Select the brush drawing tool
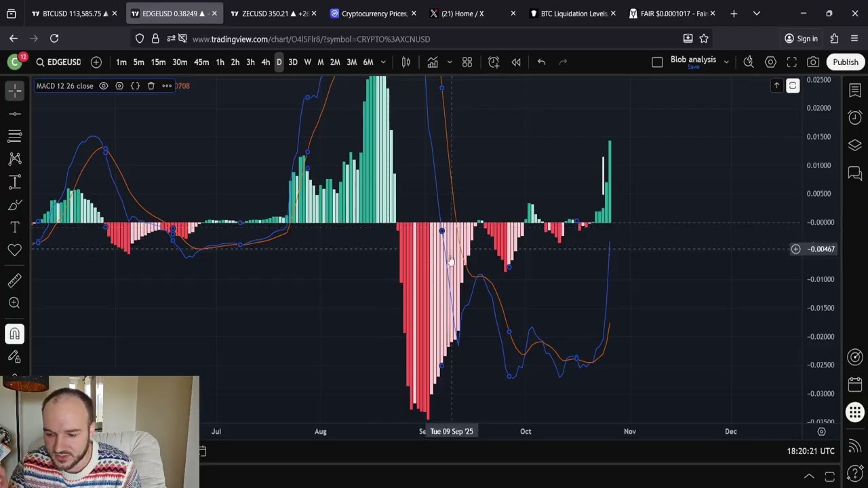The width and height of the screenshot is (868, 488). tap(15, 205)
